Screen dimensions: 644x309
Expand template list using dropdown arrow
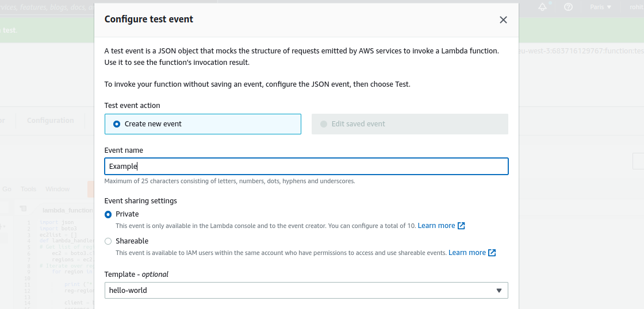[x=499, y=291]
